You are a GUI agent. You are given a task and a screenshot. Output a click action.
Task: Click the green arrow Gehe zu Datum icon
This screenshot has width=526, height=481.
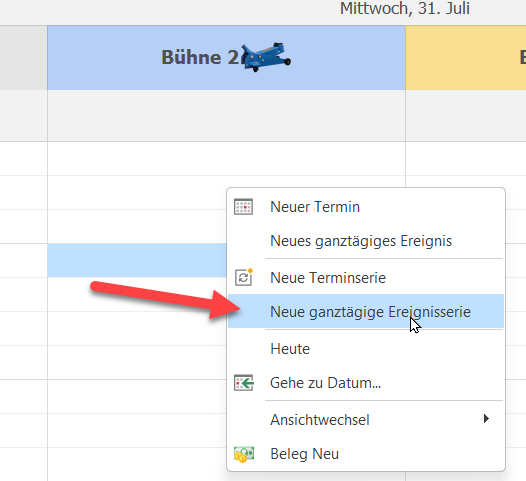pos(244,383)
